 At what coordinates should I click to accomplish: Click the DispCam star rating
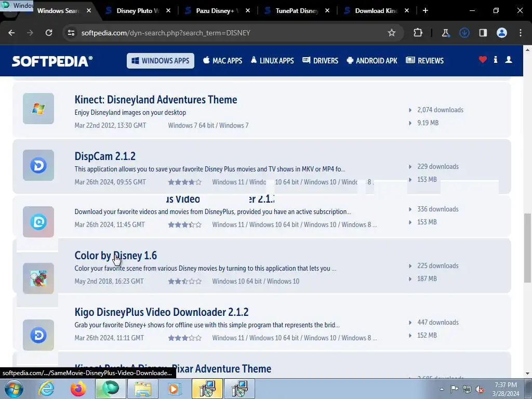point(184,182)
